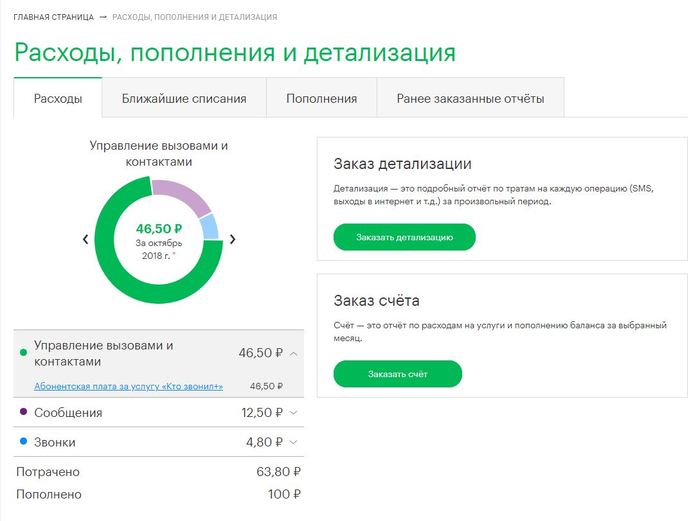Open the Пополнения tab

tap(321, 99)
